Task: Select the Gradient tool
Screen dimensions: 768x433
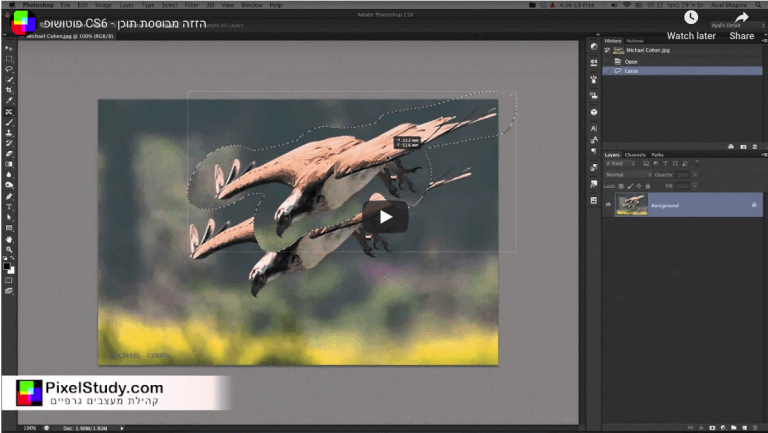Action: pos(9,164)
